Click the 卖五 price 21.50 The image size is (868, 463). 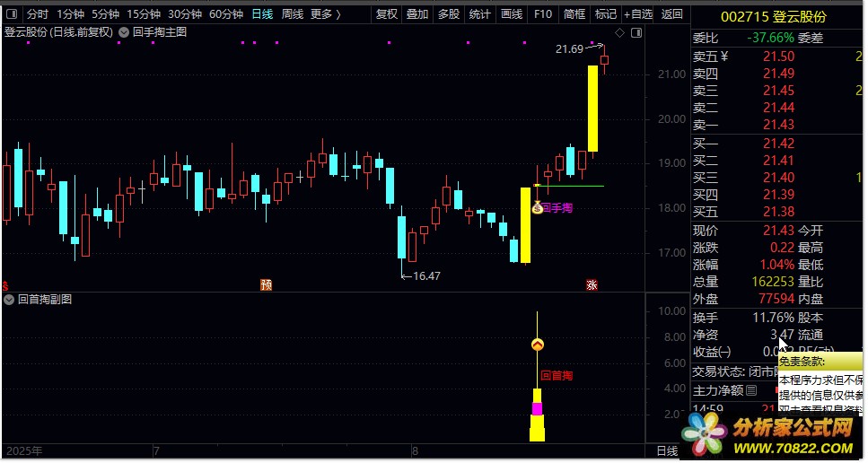tap(778, 57)
